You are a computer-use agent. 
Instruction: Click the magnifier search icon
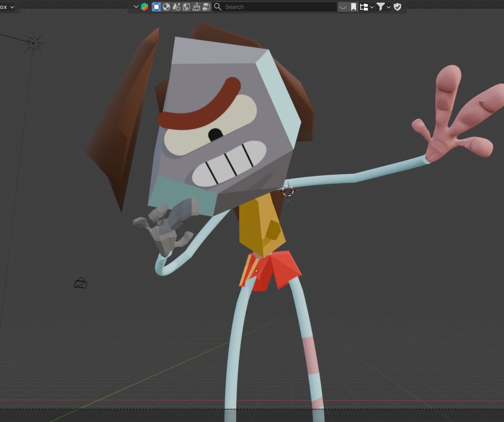click(x=217, y=7)
